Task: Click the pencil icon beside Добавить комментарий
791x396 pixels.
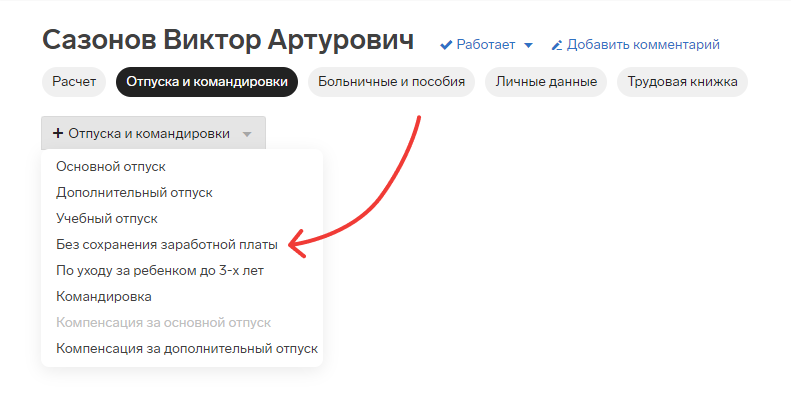Action: [x=556, y=45]
